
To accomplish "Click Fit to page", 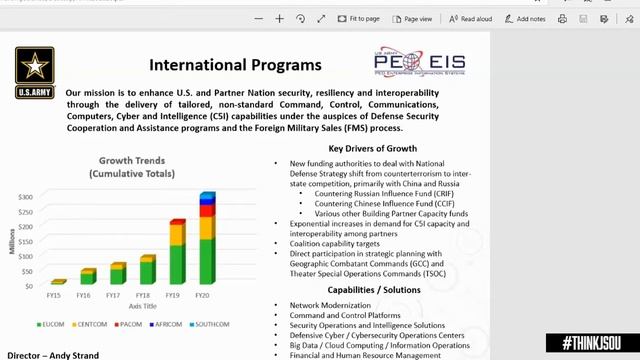I will click(x=358, y=19).
